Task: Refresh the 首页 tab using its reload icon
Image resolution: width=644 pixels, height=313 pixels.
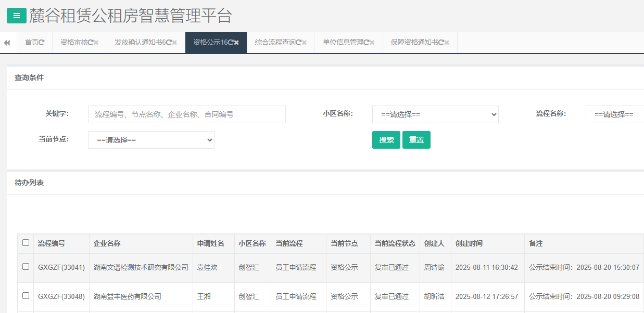Action: click(42, 43)
